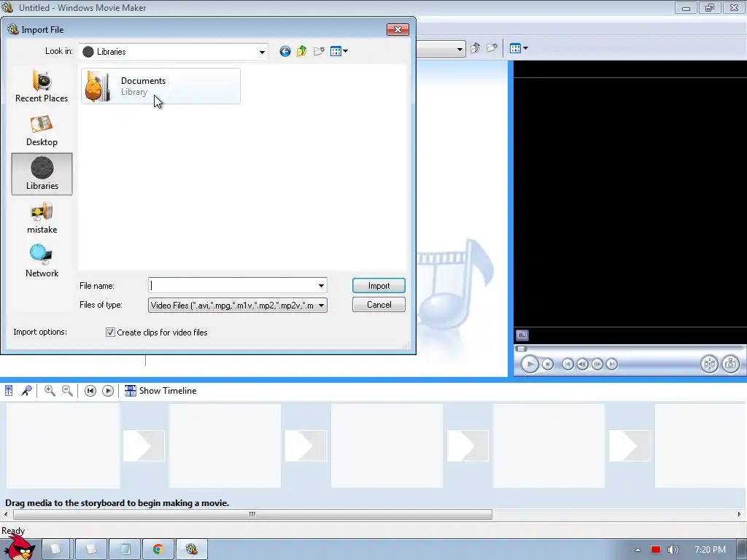Viewport: 747px width, 560px height.
Task: Open the volume control in tray
Action: coord(673,550)
